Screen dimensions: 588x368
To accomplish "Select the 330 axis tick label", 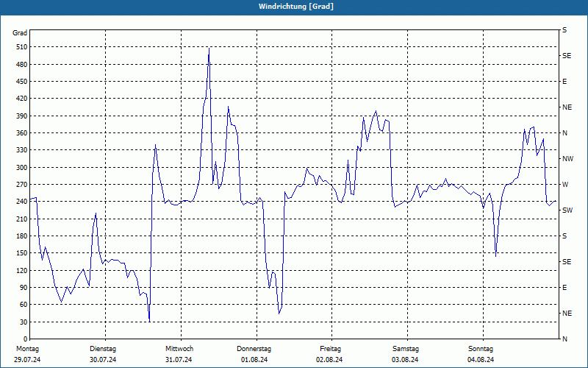I will (22, 150).
